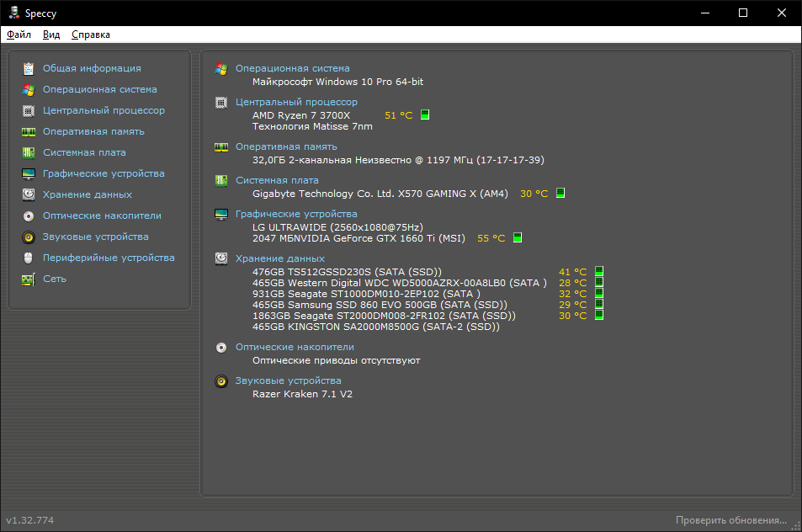Open Оперативная память sidebar section
This screenshot has height=532, width=802.
pos(93,131)
